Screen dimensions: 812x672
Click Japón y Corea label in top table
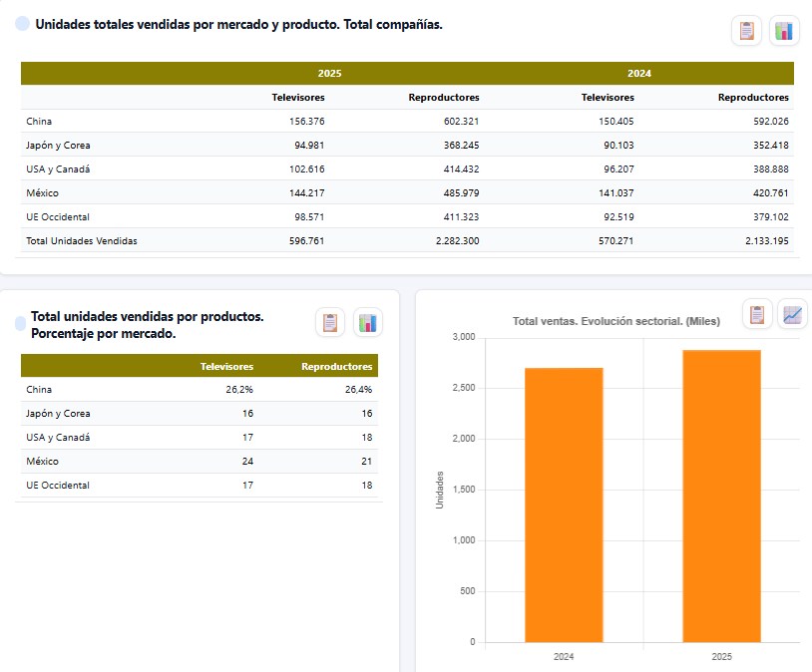coord(58,145)
